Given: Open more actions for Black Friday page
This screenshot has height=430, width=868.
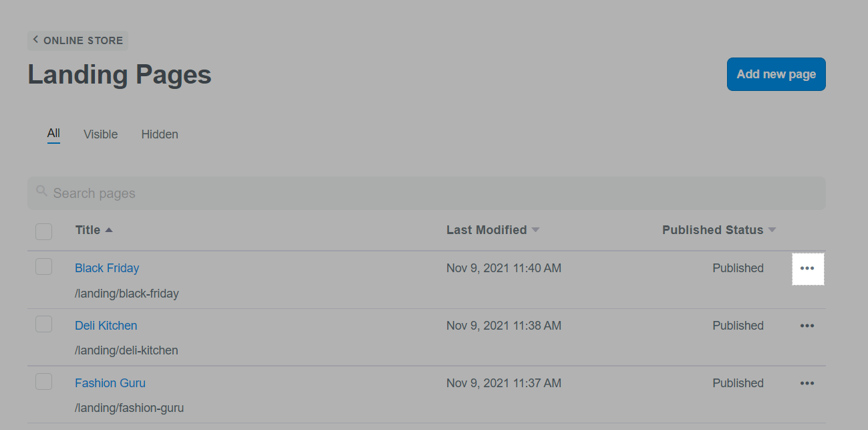Looking at the screenshot, I should [x=807, y=268].
